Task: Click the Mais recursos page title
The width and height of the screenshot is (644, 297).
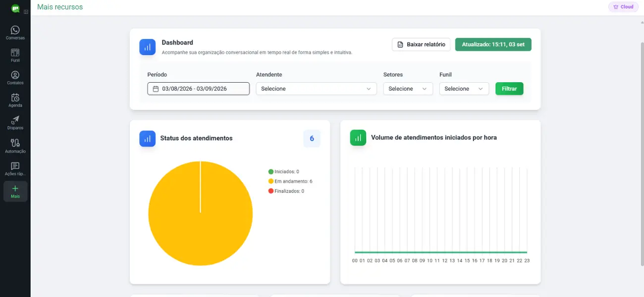Action: (x=60, y=7)
